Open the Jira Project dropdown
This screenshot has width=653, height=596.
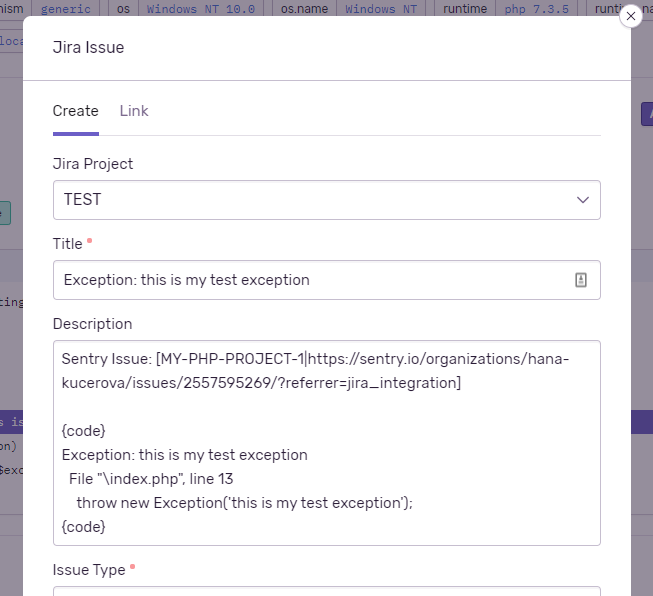[326, 200]
